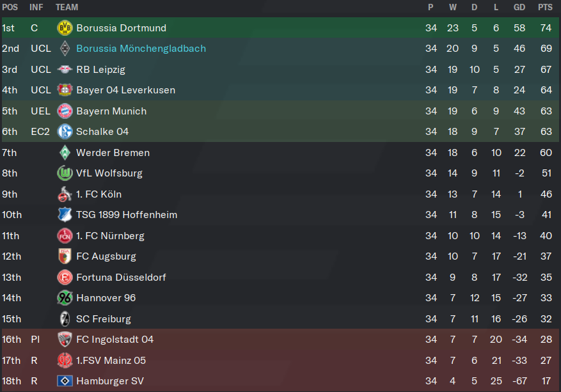The width and height of the screenshot is (561, 392).
Task: Sort by the POS column header
Action: point(10,7)
